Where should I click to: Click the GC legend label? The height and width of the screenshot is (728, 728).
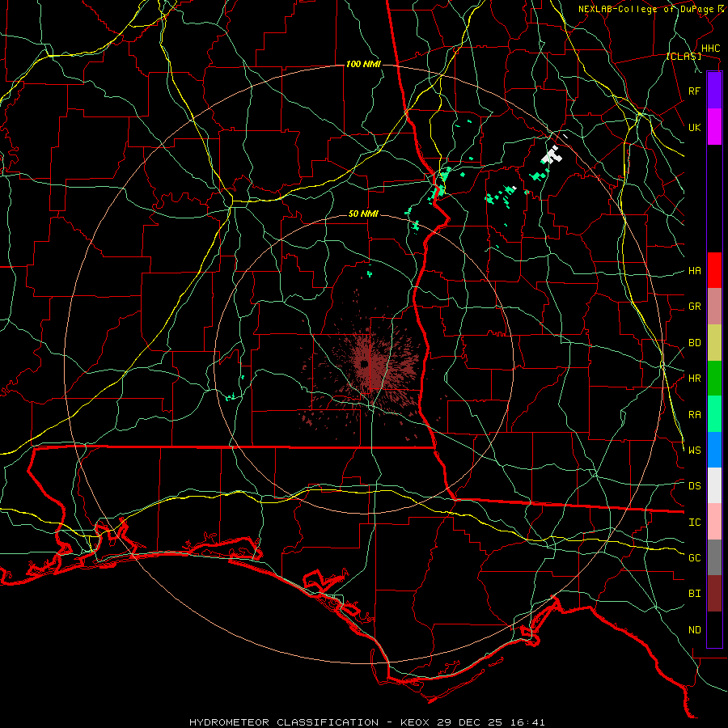tap(694, 558)
